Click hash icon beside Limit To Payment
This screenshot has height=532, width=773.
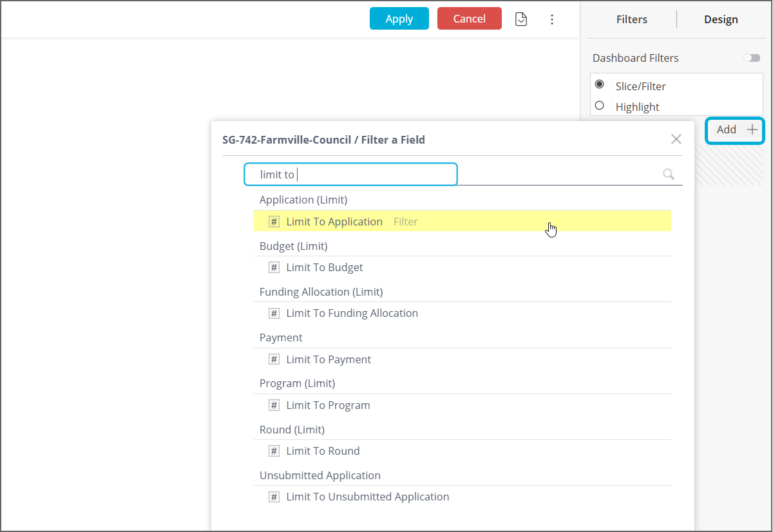pos(274,359)
